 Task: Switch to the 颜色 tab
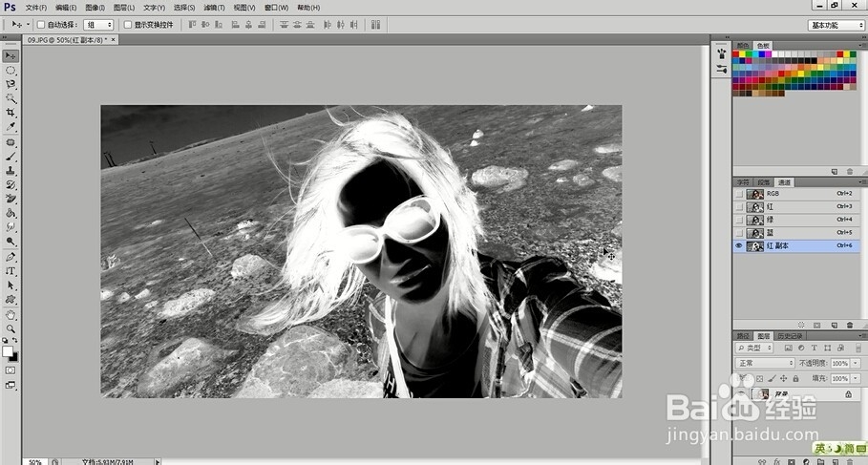click(744, 46)
